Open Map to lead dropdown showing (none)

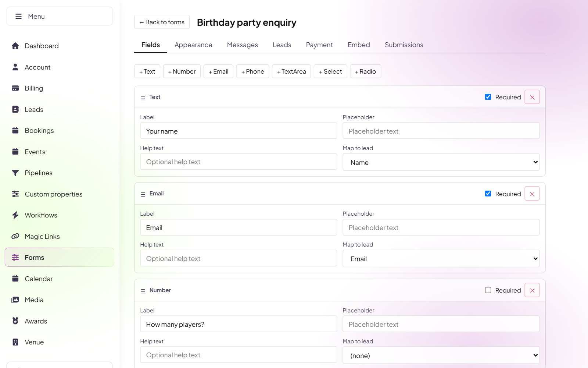(x=441, y=355)
